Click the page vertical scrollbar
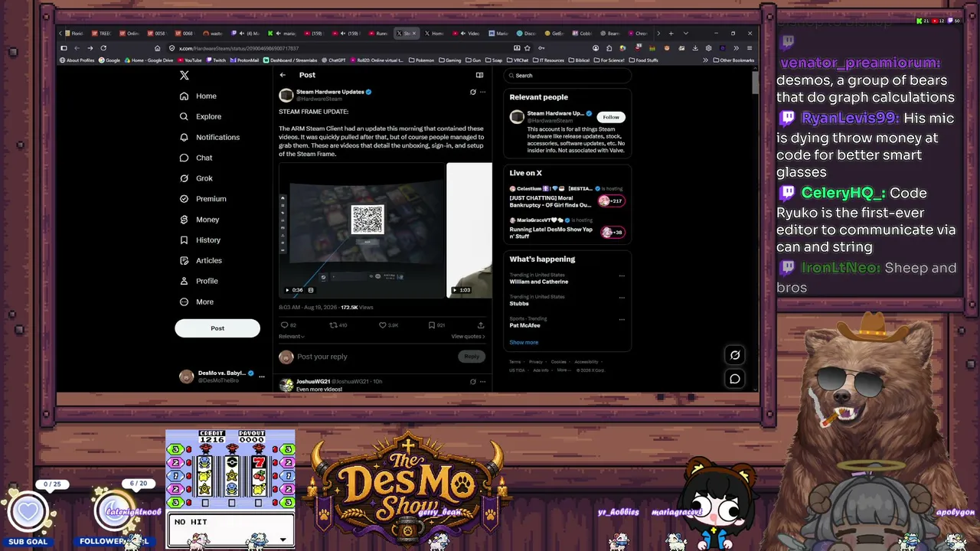 pos(754,82)
